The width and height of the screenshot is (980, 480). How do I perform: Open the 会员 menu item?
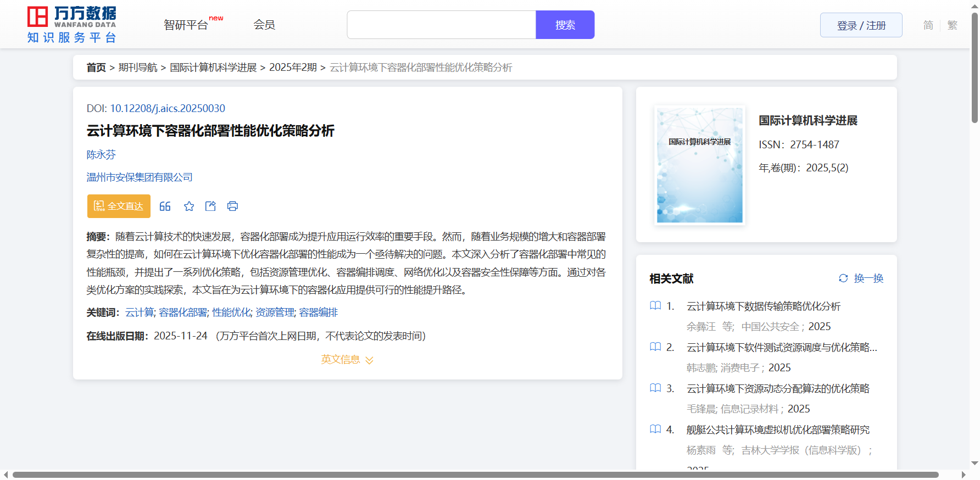pyautogui.click(x=264, y=25)
